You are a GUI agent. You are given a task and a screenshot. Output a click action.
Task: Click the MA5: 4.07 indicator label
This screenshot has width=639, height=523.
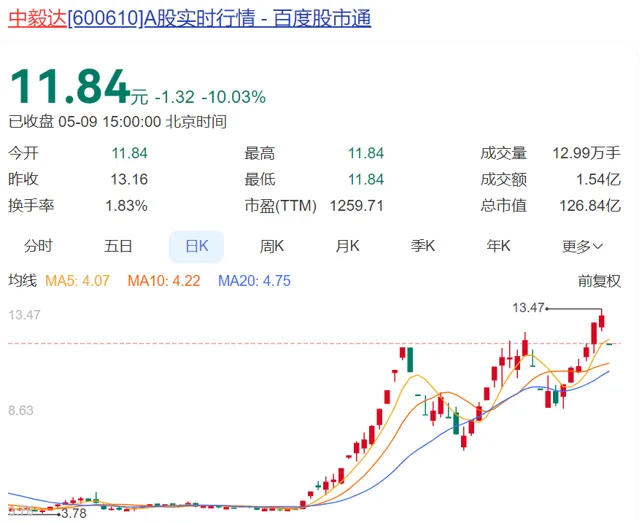pos(77,281)
